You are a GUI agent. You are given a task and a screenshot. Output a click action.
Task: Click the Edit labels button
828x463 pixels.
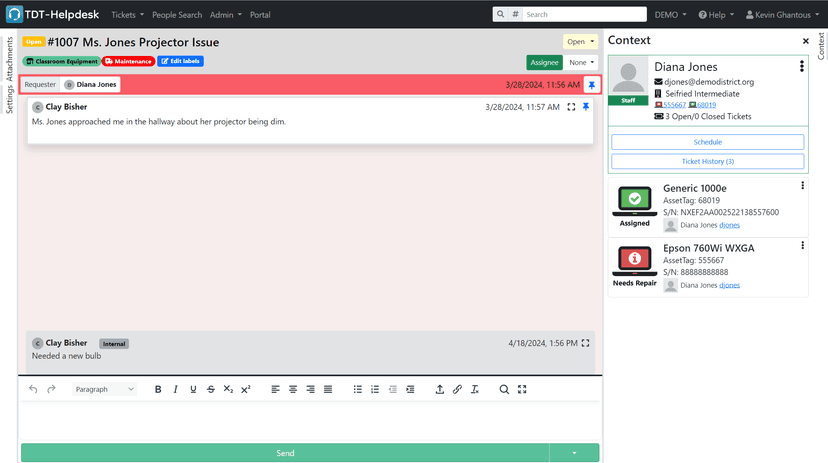click(x=180, y=61)
